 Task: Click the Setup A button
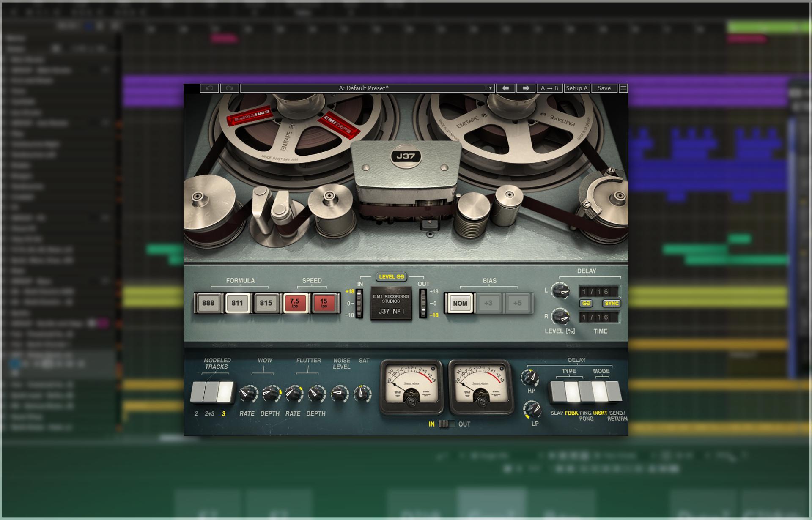(577, 88)
